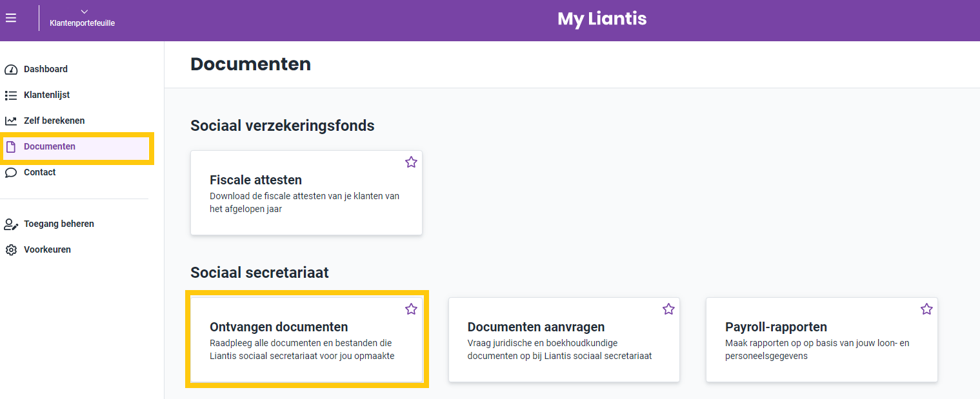This screenshot has width=980, height=399.
Task: Open the Fiscale attesten card
Action: click(x=306, y=193)
